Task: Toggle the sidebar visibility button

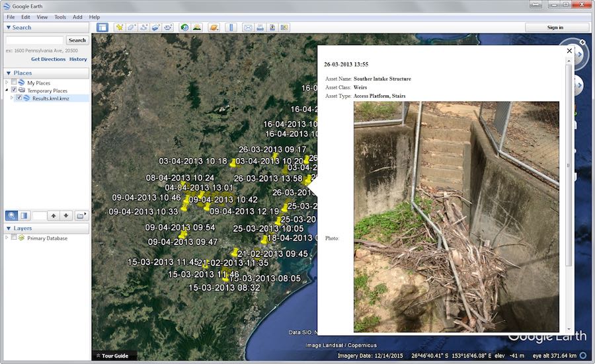Action: coord(102,27)
